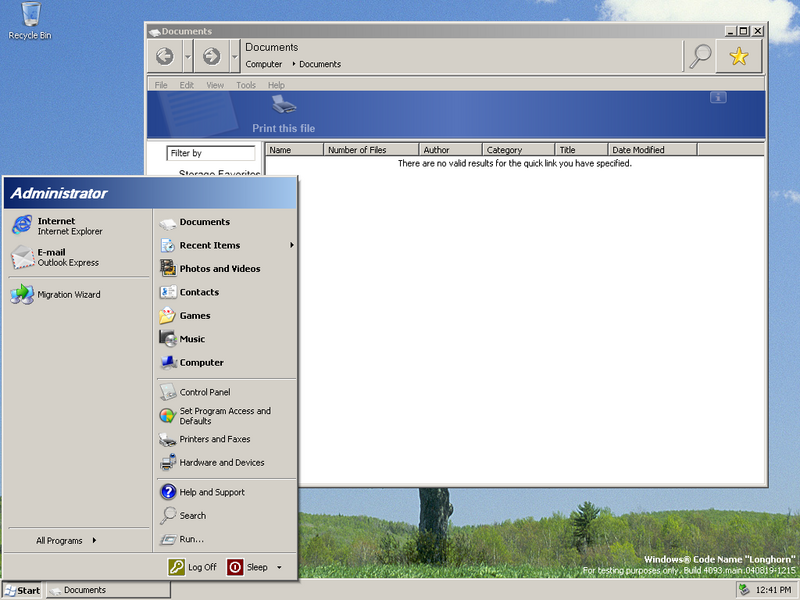Click the Print this file icon
This screenshot has width=800, height=600.
tap(283, 106)
